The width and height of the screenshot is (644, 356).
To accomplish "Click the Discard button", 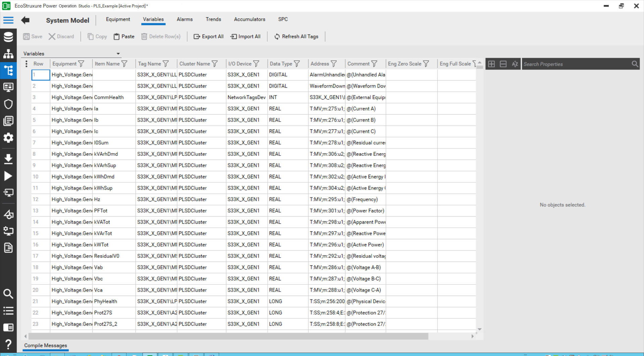I will (61, 37).
